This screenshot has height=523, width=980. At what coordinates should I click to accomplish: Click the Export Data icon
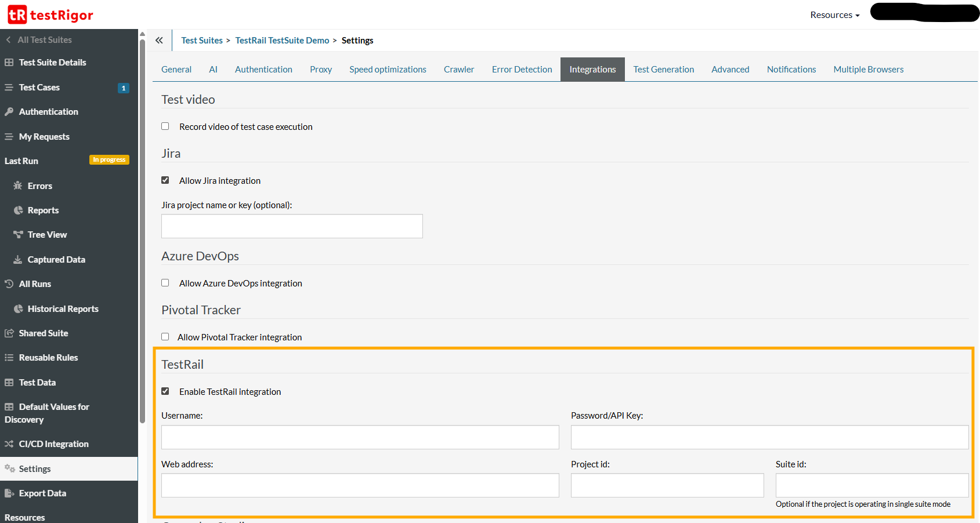[9, 493]
